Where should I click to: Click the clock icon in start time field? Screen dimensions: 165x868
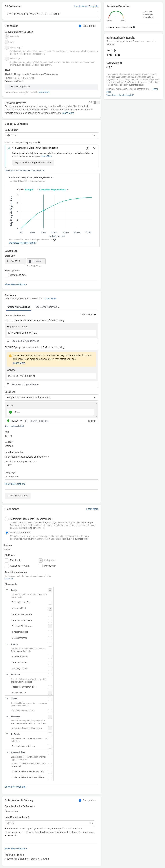[30, 261]
